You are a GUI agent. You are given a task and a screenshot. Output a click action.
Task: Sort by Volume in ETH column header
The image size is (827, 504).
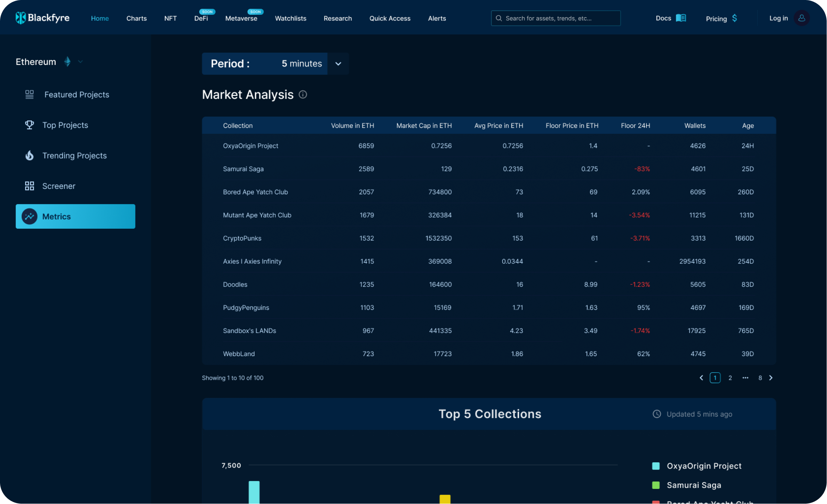(x=352, y=126)
